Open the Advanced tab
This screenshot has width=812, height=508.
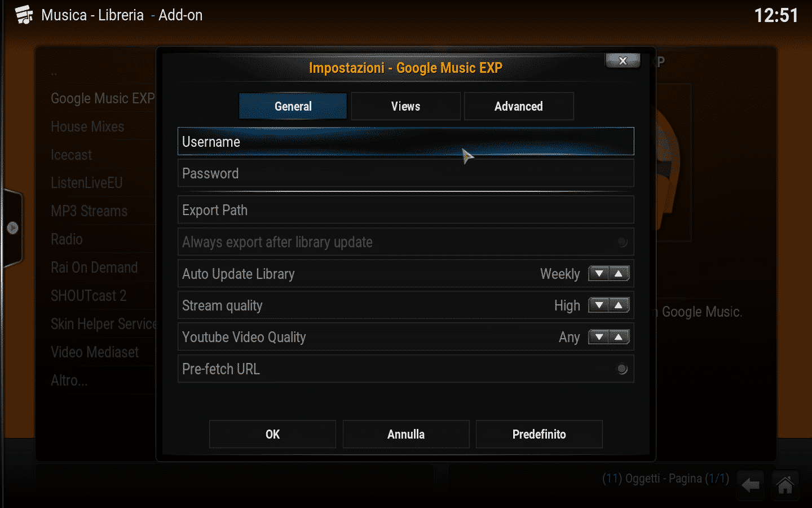pyautogui.click(x=519, y=106)
